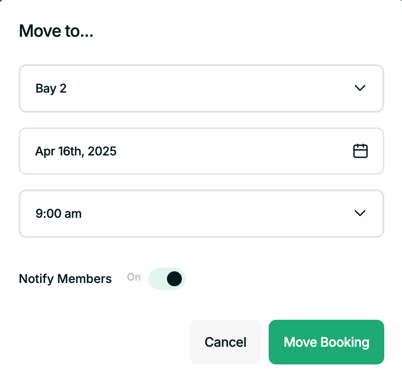Viewport: 402px width, 377px height.
Task: Open the calendar icon in the date field
Action: point(360,151)
